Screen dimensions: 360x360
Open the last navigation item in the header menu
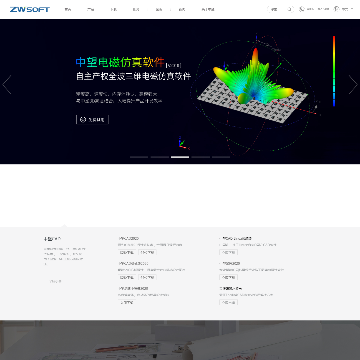pos(208,9)
